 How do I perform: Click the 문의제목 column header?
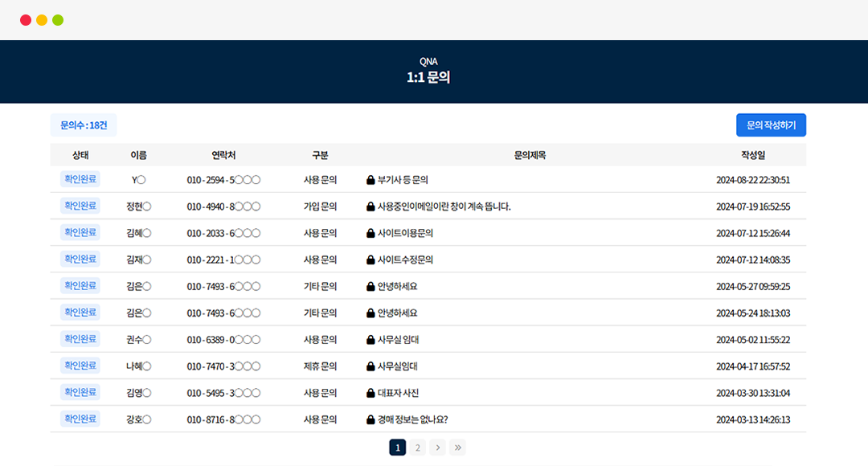click(530, 155)
